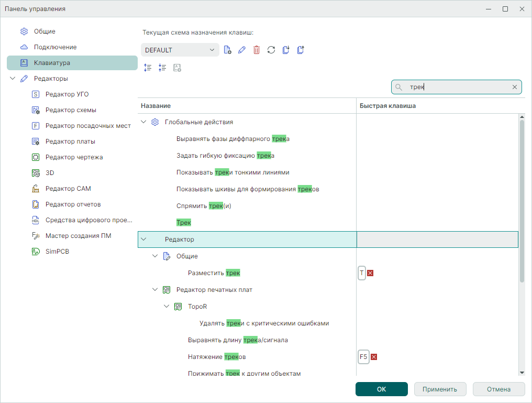532x403 pixels.
Task: Remove the F5 shortcut from Натяжение треков
Action: coord(374,357)
